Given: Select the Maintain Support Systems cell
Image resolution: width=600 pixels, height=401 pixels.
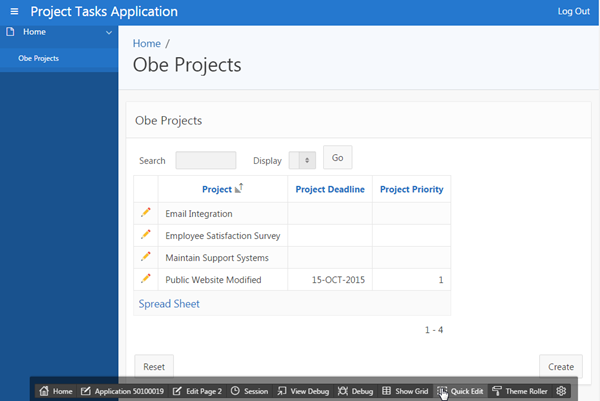Looking at the screenshot, I should (223, 258).
